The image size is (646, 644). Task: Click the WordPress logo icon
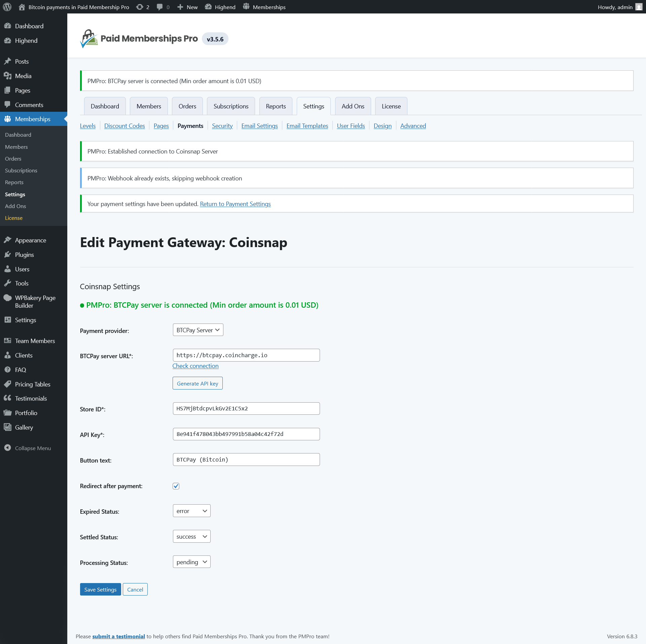click(7, 7)
